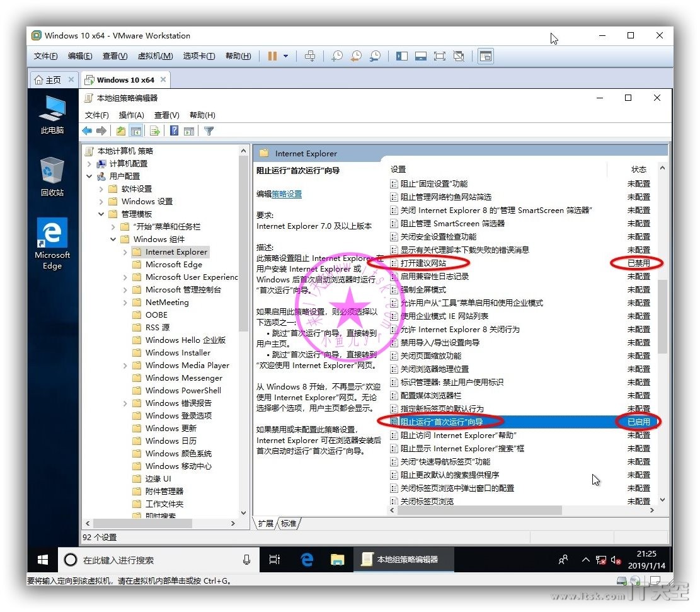Switch to the 主页 tab in VMware
Image resolution: width=700 pixels, height=612 pixels.
click(x=53, y=80)
